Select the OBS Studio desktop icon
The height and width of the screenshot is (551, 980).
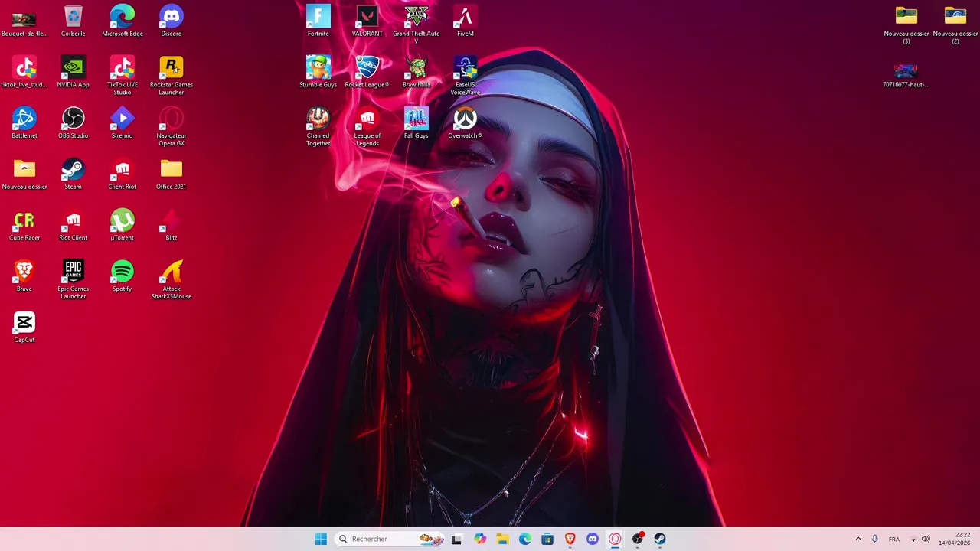tap(73, 123)
